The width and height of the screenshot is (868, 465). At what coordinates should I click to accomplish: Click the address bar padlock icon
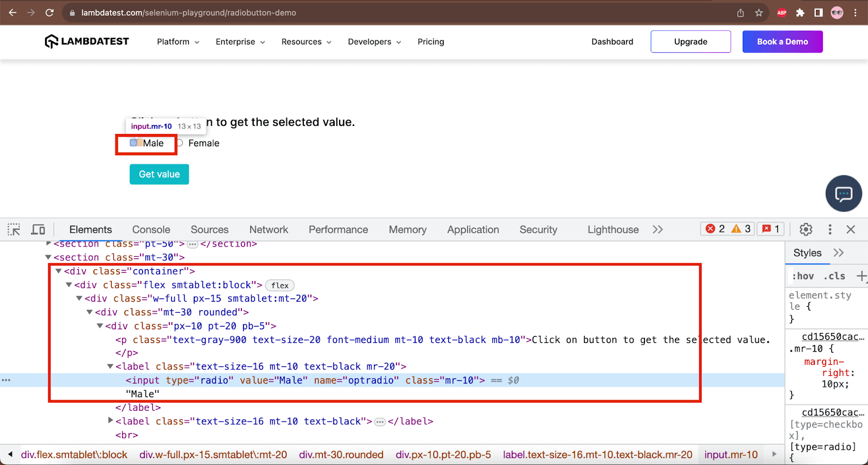72,12
